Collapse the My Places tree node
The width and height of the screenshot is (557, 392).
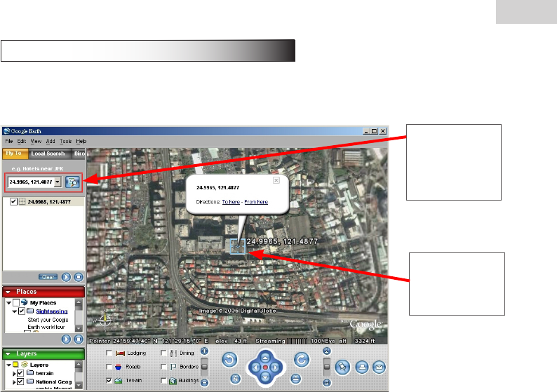click(x=8, y=303)
